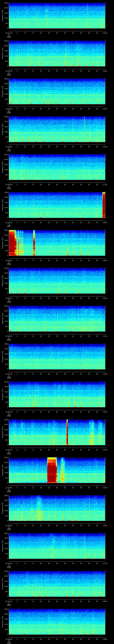Image resolution: width=114 pixels, height=644 pixels.
Task: Click the 22:29:00 start time label
Action: (9, 298)
